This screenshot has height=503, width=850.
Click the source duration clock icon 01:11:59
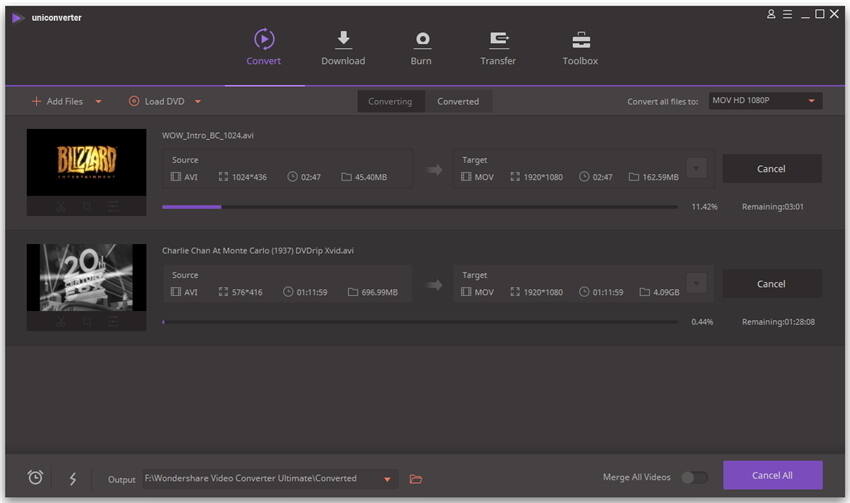[288, 292]
